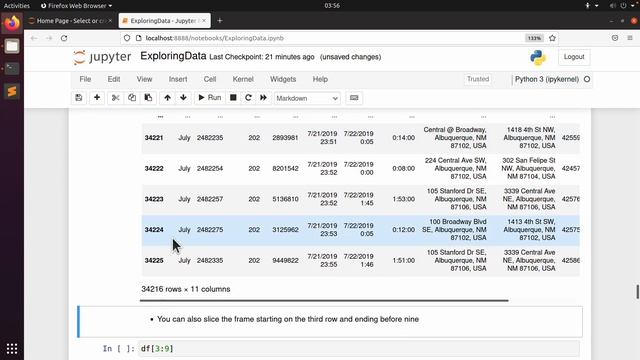Open the command palette keyboard icon
Screen dimensions: 640x360
coord(354,98)
